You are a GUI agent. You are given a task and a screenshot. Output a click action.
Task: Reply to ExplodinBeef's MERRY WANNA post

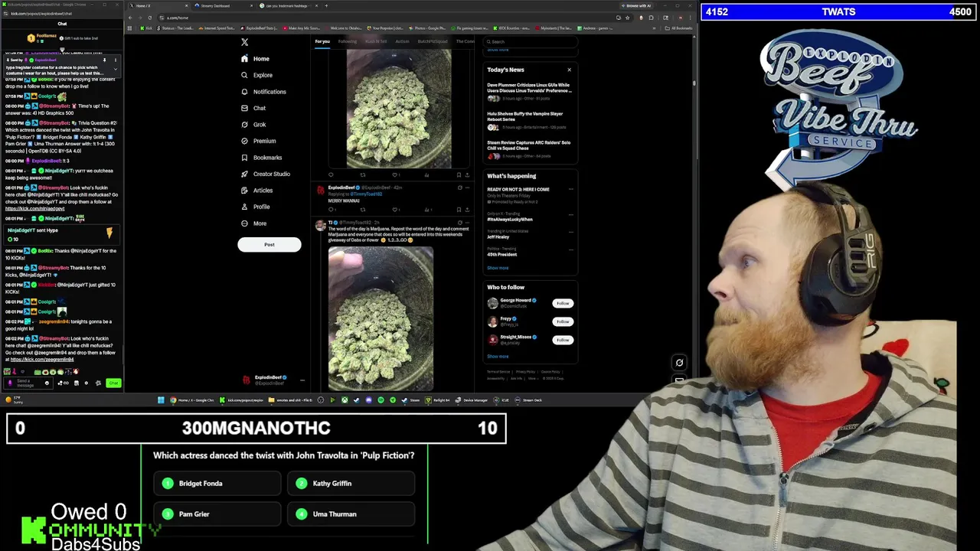pyautogui.click(x=331, y=210)
